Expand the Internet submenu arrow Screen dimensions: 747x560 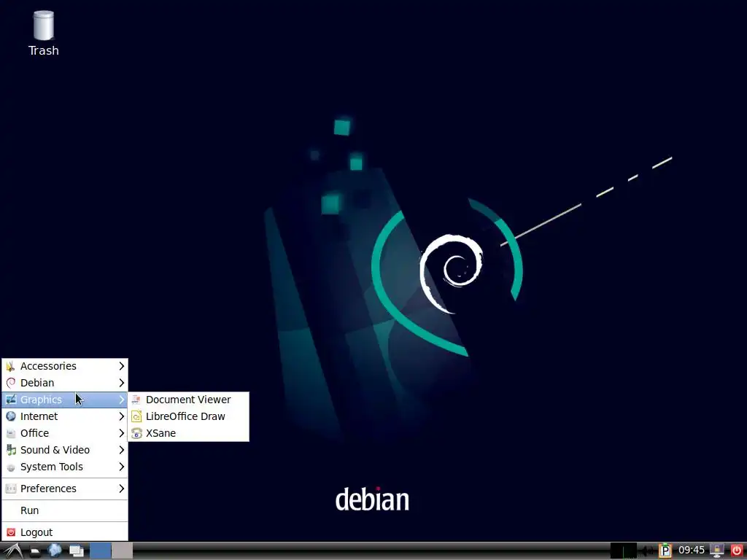122,416
